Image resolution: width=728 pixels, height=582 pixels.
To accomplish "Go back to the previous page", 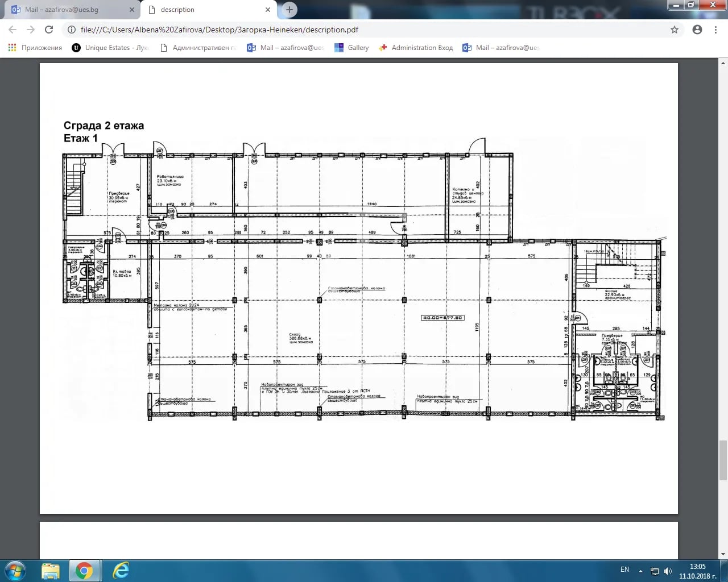I will (13, 30).
